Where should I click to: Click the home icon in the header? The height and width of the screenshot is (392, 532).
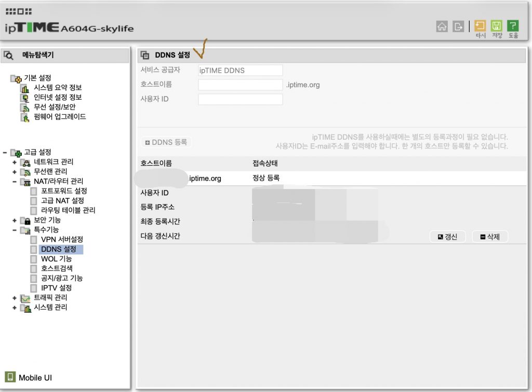(442, 26)
